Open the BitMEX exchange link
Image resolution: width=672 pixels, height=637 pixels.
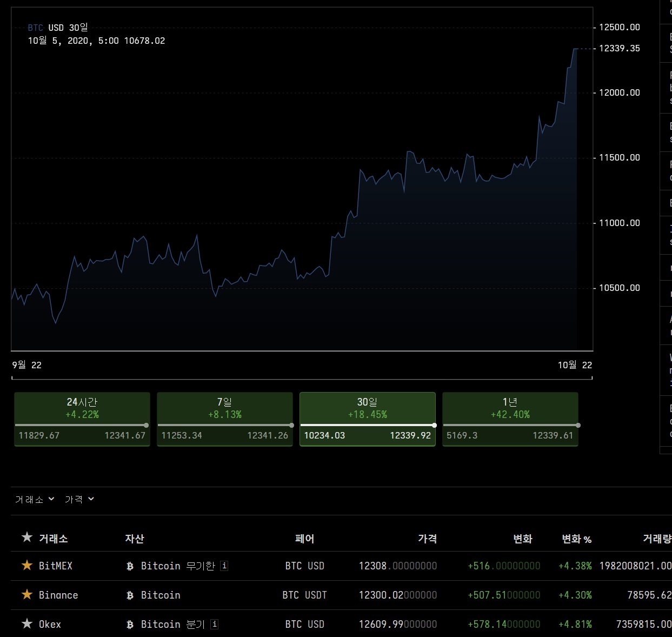[x=56, y=566]
